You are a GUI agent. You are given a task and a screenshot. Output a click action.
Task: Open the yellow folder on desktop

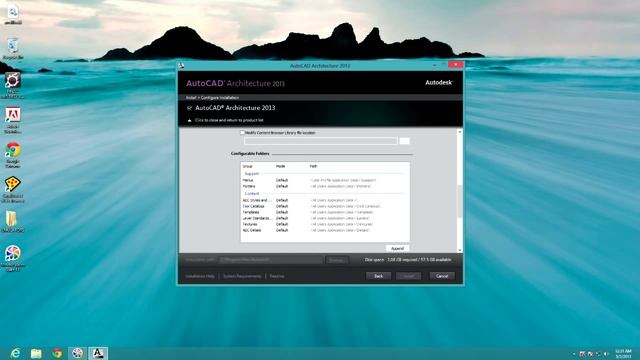[x=13, y=222]
